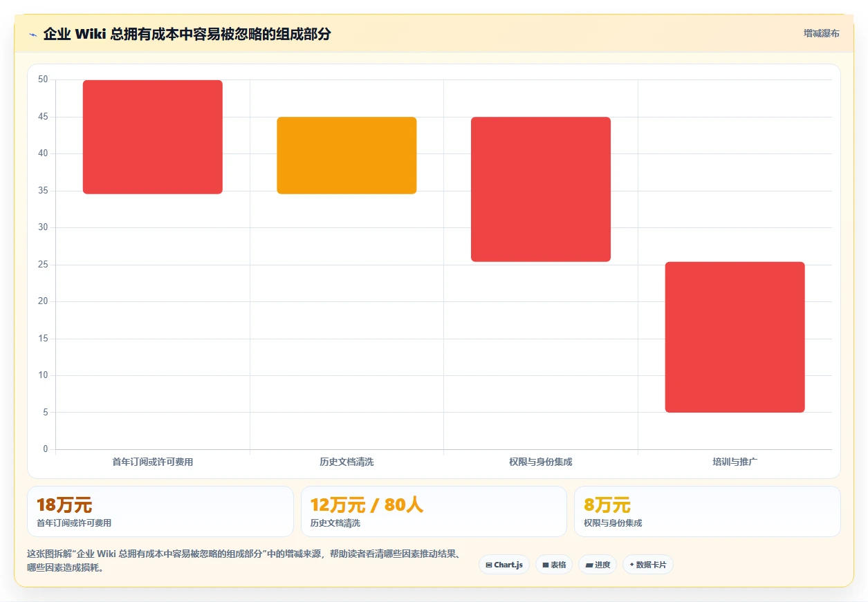The width and height of the screenshot is (868, 602).
Task: Click the orange 历史文档清洗 bar
Action: (x=347, y=156)
